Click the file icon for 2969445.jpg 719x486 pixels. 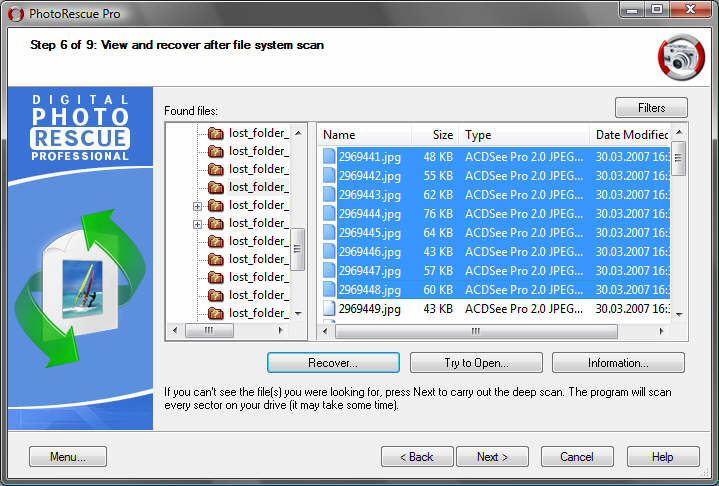point(329,233)
